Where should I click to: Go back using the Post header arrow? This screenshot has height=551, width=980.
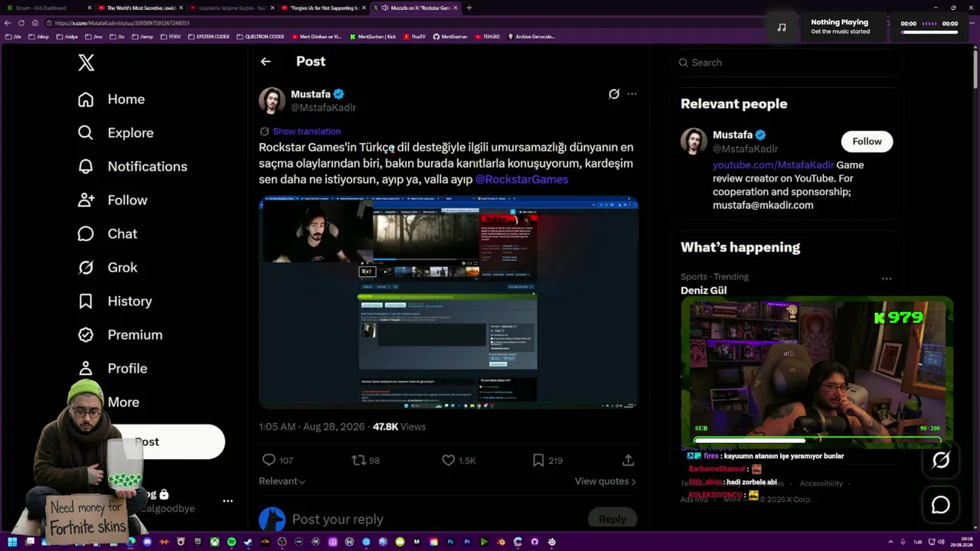(x=266, y=62)
